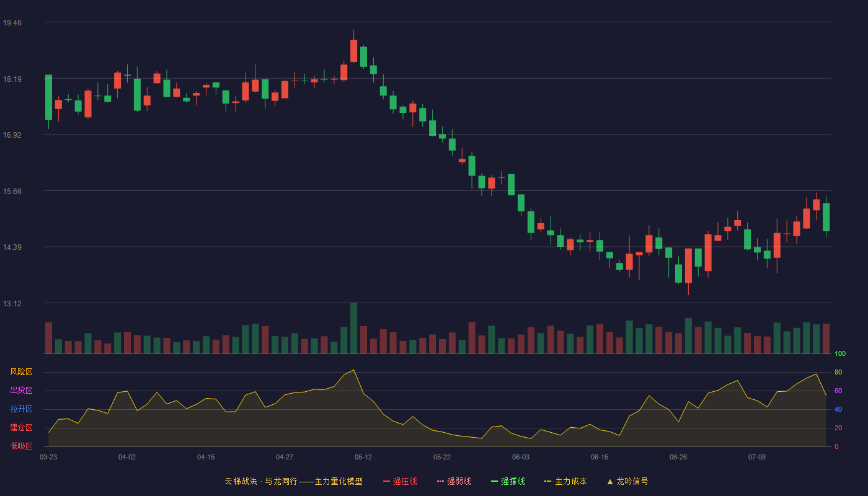
Task: Click the green dash icon before 强撑线
Action: pos(495,481)
